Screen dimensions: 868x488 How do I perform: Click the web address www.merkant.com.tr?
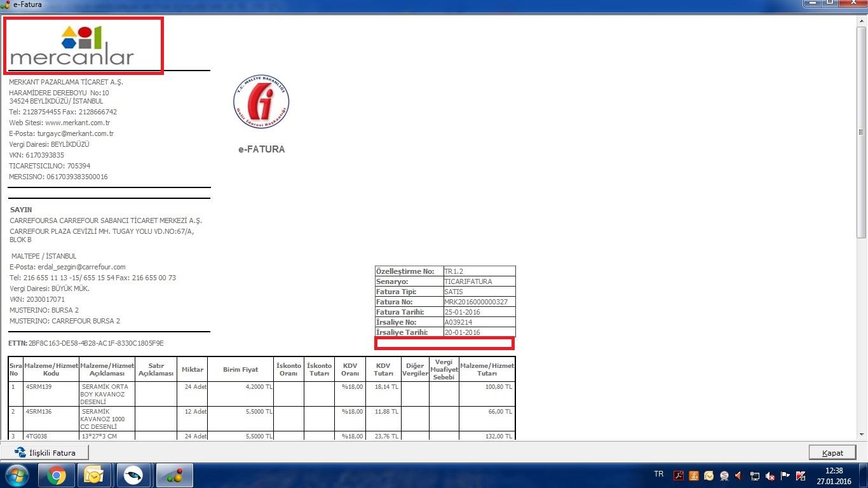(x=78, y=123)
